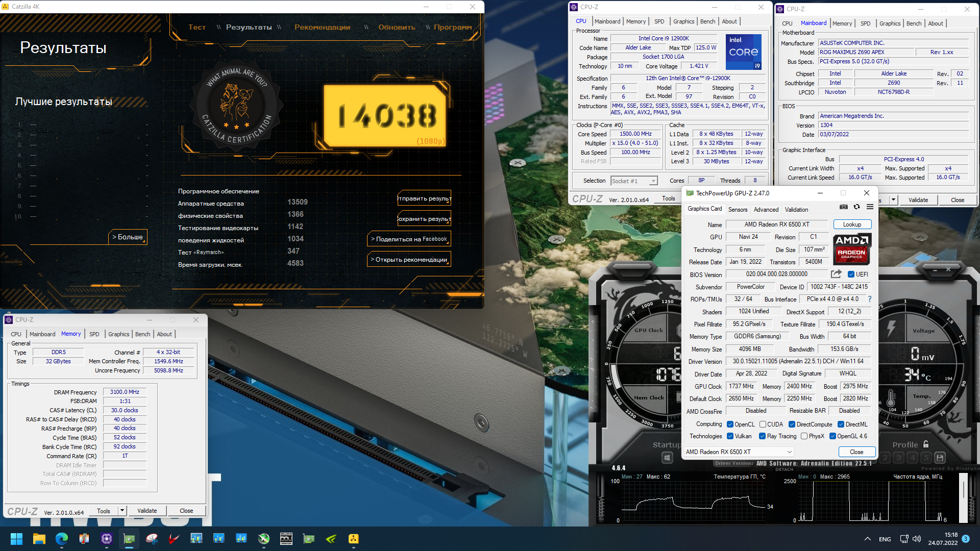This screenshot has width=980, height=551.
Task: Open Bench tab in the top-middle CPU-Z window
Action: point(707,21)
